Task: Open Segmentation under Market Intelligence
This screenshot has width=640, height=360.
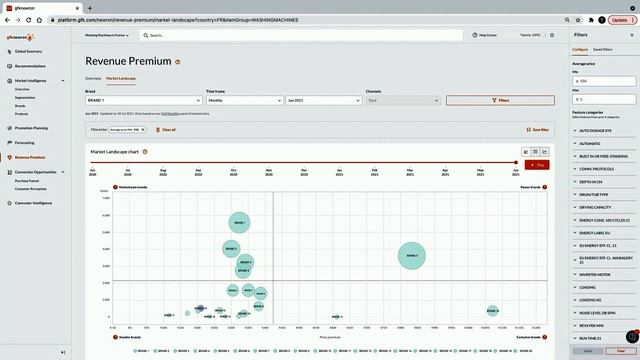Action: click(25, 98)
